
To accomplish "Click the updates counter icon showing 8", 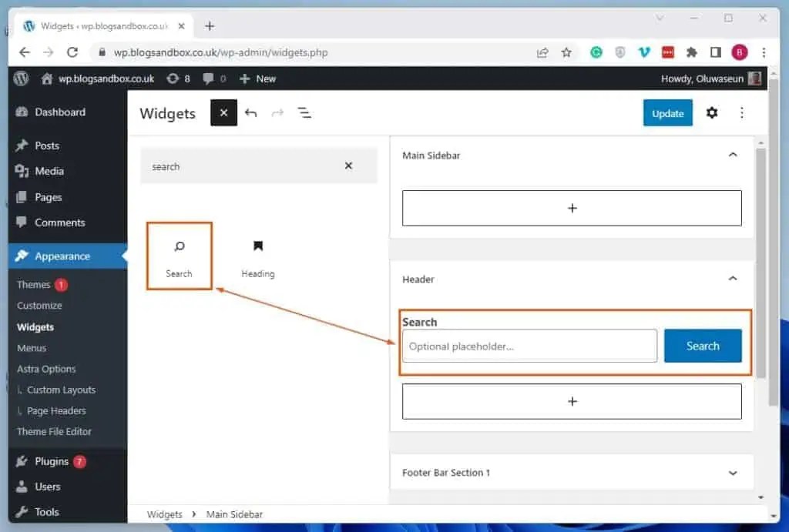I will pos(178,78).
